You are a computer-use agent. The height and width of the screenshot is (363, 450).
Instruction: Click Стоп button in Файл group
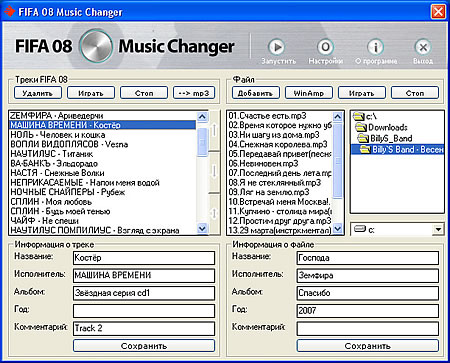pos(415,93)
